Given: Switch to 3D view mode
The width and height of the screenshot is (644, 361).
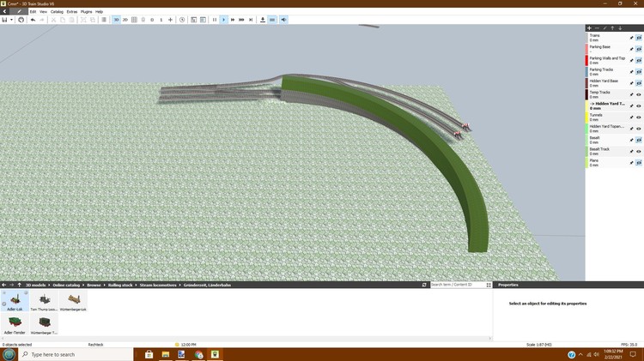Looking at the screenshot, I should tap(117, 20).
